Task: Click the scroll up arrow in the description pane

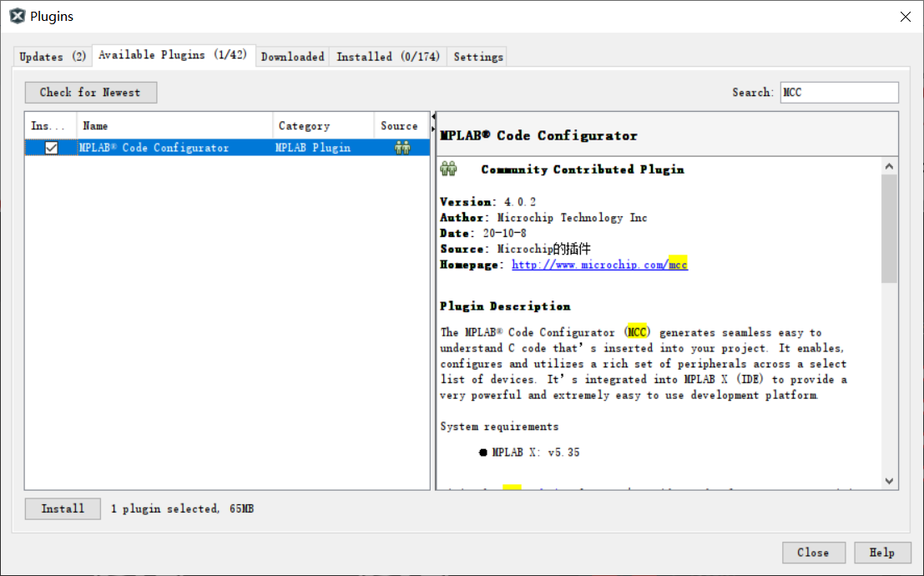Action: (x=889, y=166)
